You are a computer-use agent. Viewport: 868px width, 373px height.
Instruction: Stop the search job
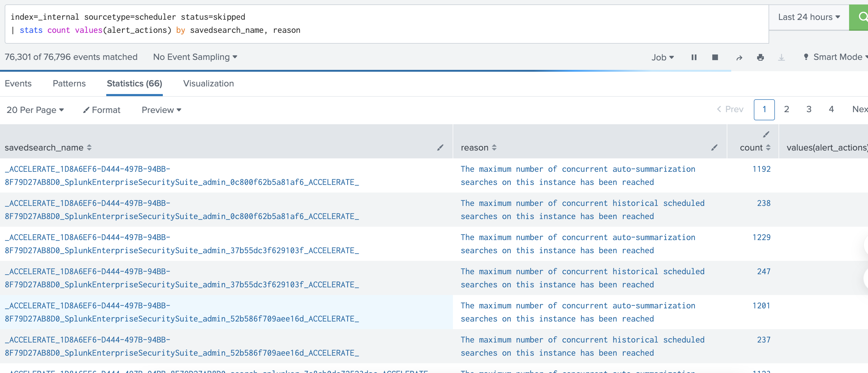tap(715, 57)
